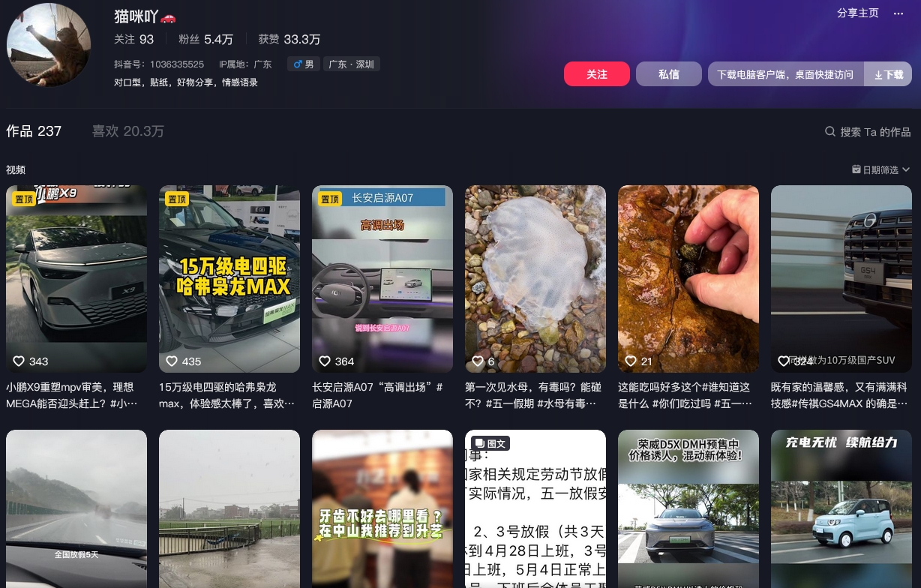Click the 图文 badge on text post
The image size is (921, 588).
click(x=490, y=443)
